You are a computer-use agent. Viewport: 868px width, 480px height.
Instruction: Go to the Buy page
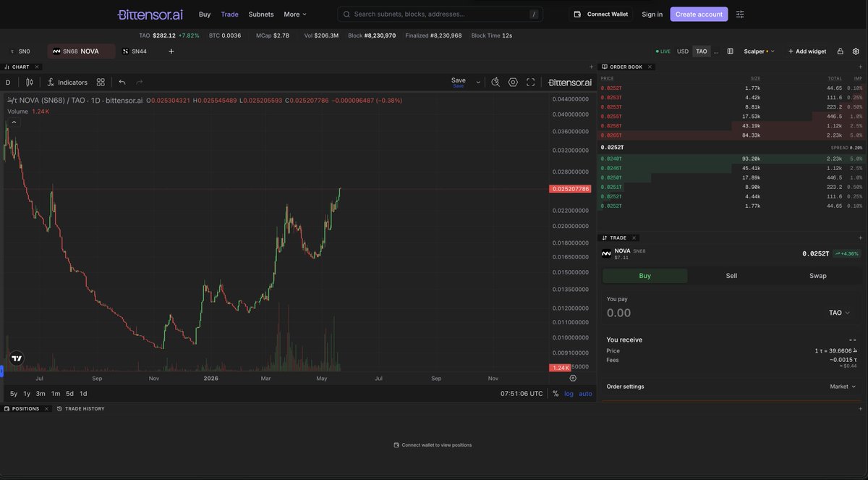coord(205,14)
